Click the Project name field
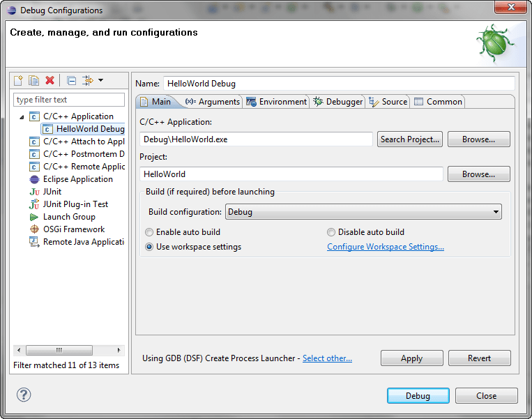This screenshot has width=532, height=419. (x=291, y=174)
